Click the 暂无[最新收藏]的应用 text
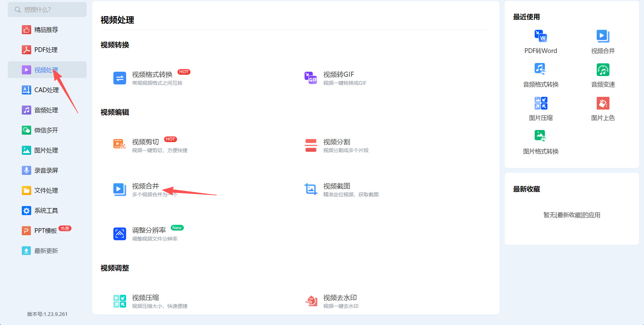 point(572,215)
